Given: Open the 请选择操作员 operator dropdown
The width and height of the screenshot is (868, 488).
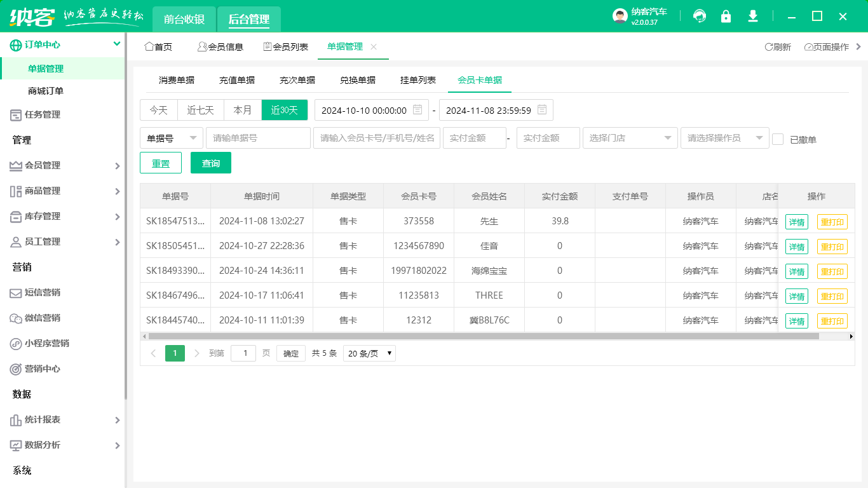Looking at the screenshot, I should [x=724, y=138].
